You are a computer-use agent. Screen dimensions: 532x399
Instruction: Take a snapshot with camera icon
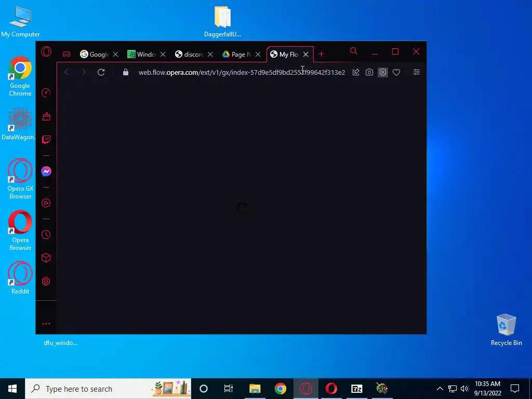click(x=369, y=72)
